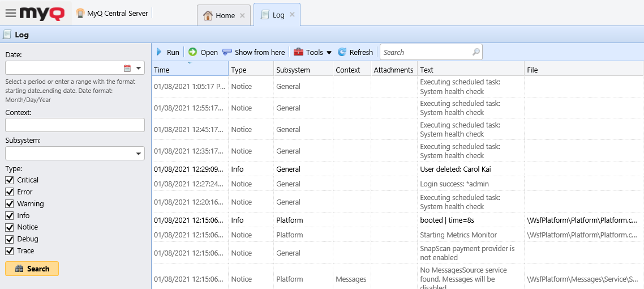This screenshot has height=289, width=644.
Task: Click the Refresh icon in toolbar
Action: click(342, 52)
